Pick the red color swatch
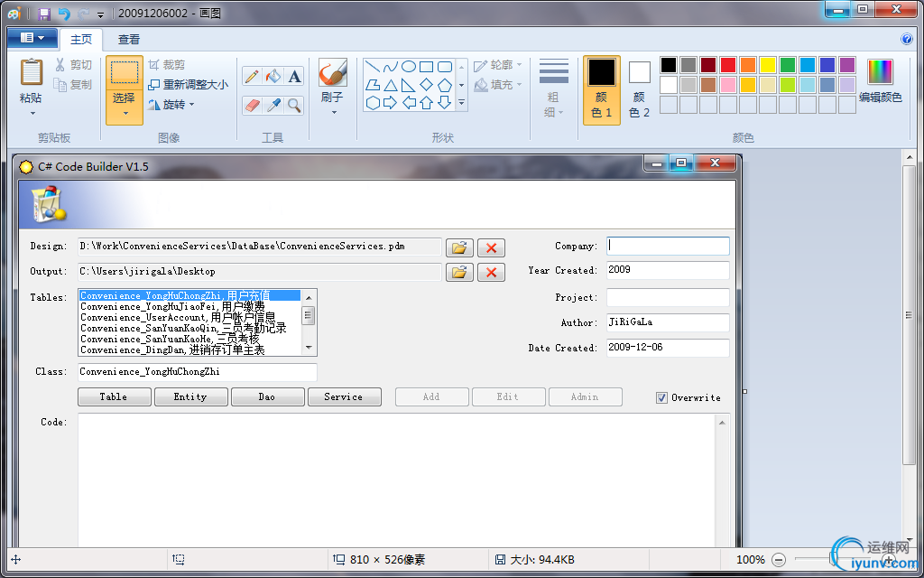This screenshot has height=578, width=924. click(x=728, y=65)
